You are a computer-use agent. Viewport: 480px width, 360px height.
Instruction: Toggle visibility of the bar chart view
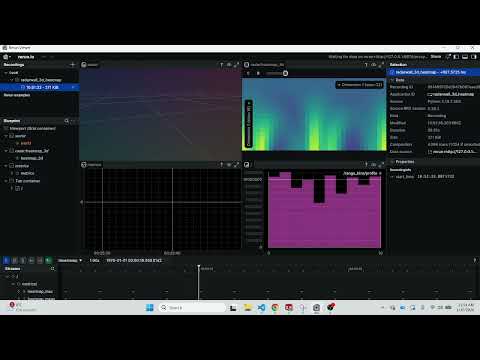[374, 165]
